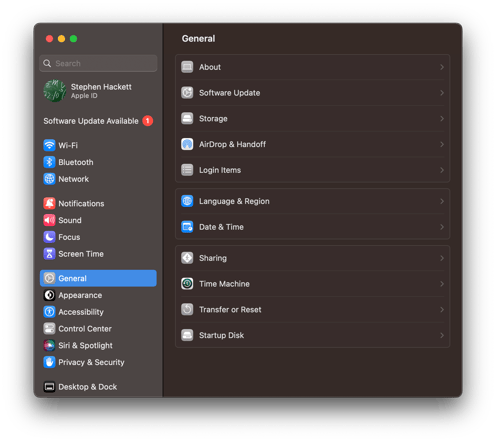The image size is (496, 442).
Task: Focus the Search field
Action: pos(98,63)
